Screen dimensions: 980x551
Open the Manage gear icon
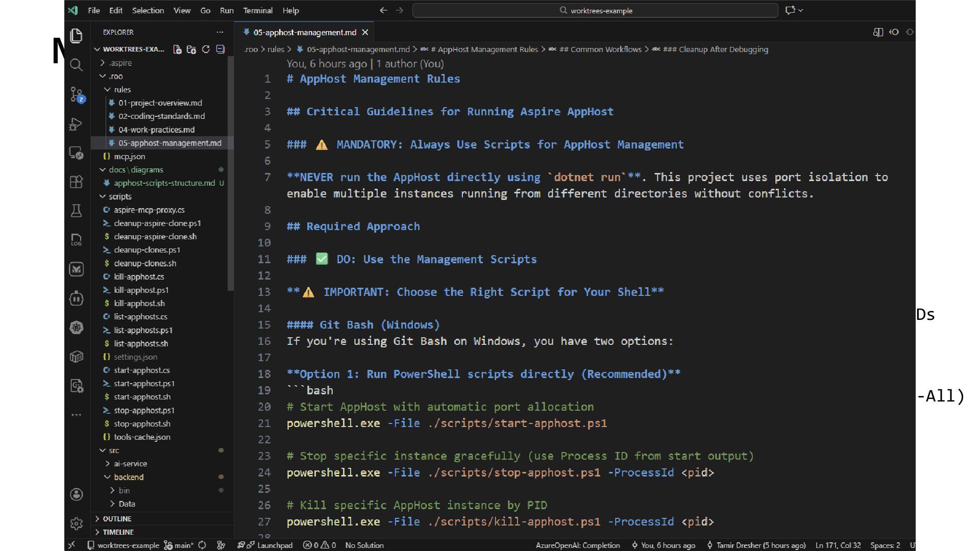(76, 523)
